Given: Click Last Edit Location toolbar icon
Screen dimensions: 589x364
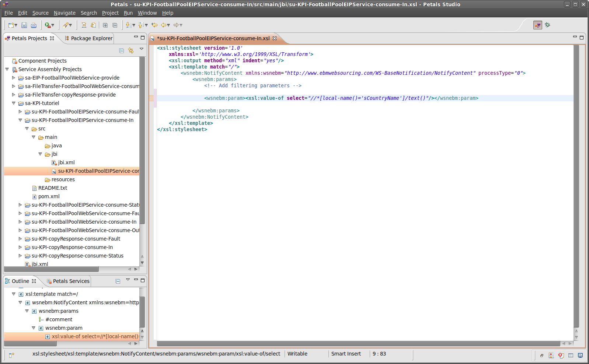Looking at the screenshot, I should (x=154, y=25).
